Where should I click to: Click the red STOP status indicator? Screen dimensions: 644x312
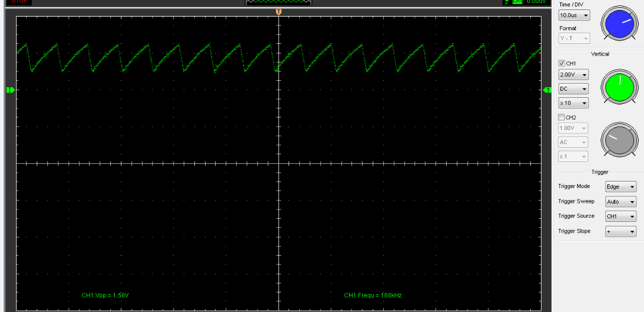click(x=18, y=2)
